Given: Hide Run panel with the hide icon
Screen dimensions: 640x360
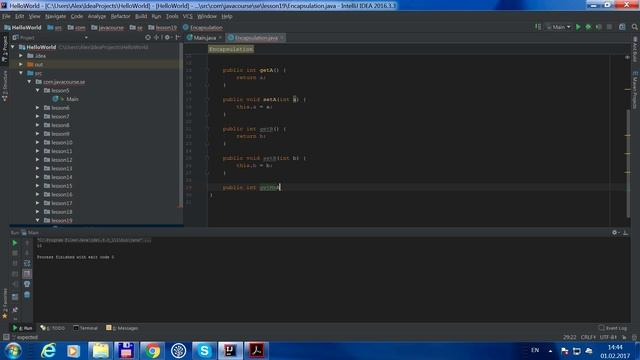Looking at the screenshot, I should pyautogui.click(x=625, y=233).
